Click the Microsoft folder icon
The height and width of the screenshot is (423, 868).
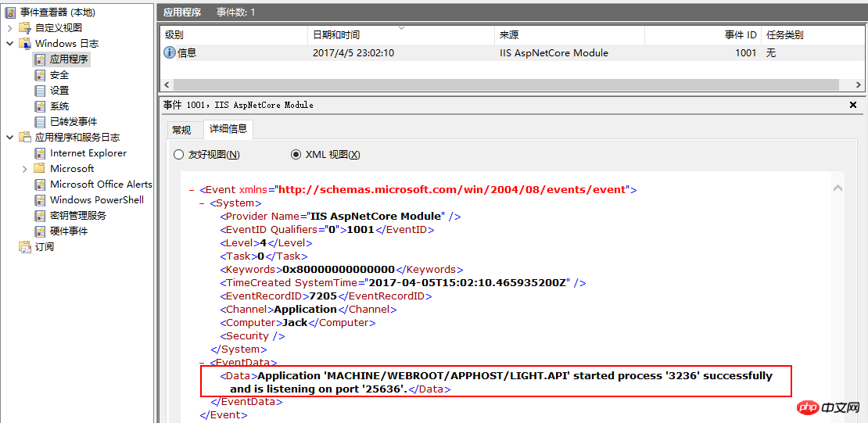pyautogui.click(x=40, y=168)
